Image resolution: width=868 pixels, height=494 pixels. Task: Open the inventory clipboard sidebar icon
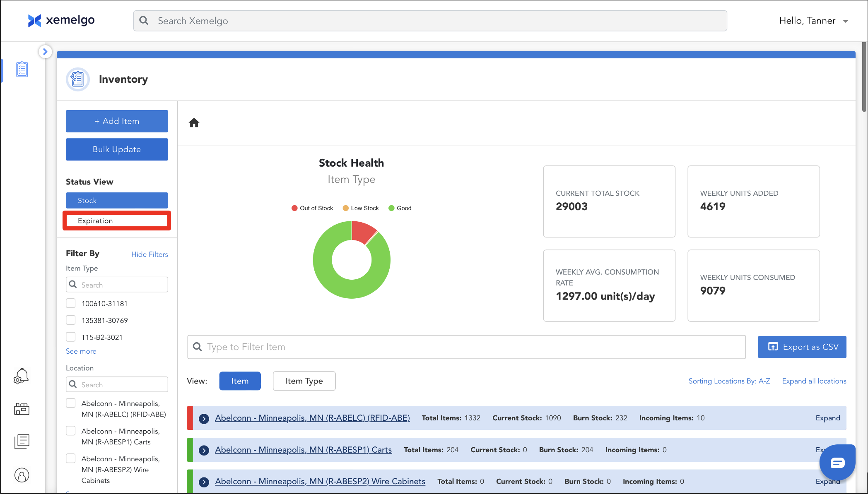[x=22, y=69]
